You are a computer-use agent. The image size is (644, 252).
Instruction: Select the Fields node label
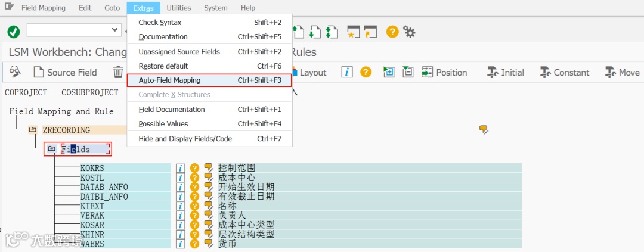76,149
